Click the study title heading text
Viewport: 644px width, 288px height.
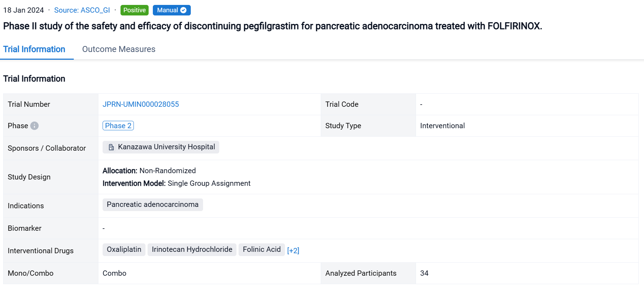[272, 26]
